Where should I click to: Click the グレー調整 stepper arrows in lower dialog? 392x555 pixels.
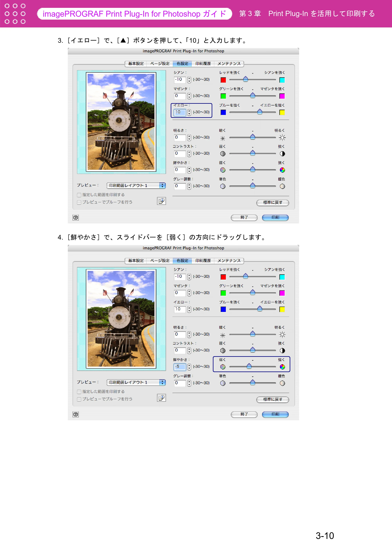click(189, 383)
